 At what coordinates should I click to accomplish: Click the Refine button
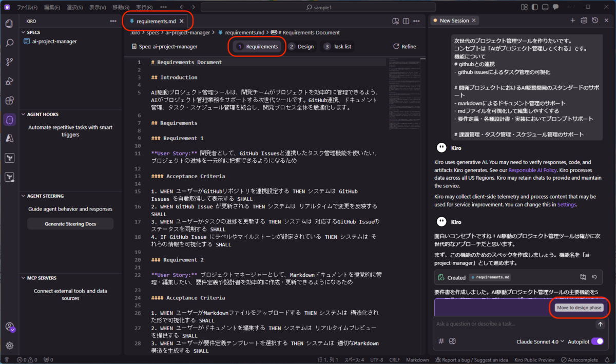pyautogui.click(x=405, y=46)
